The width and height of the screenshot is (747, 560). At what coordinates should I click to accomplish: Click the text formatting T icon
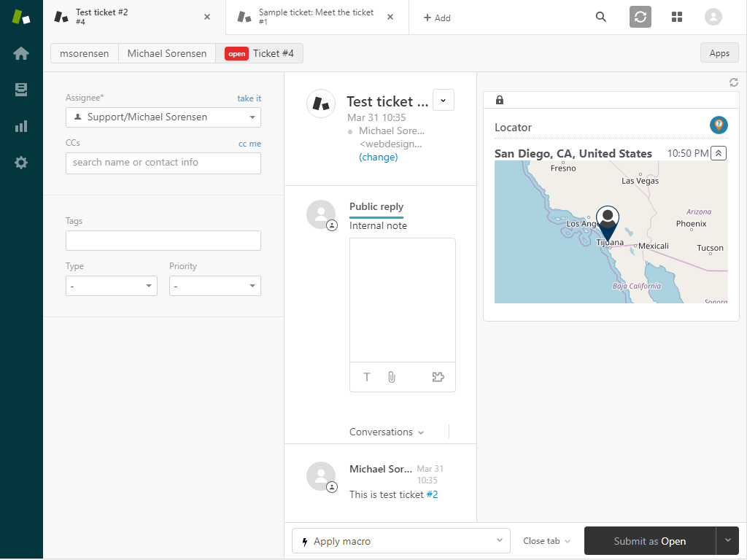pyautogui.click(x=367, y=377)
